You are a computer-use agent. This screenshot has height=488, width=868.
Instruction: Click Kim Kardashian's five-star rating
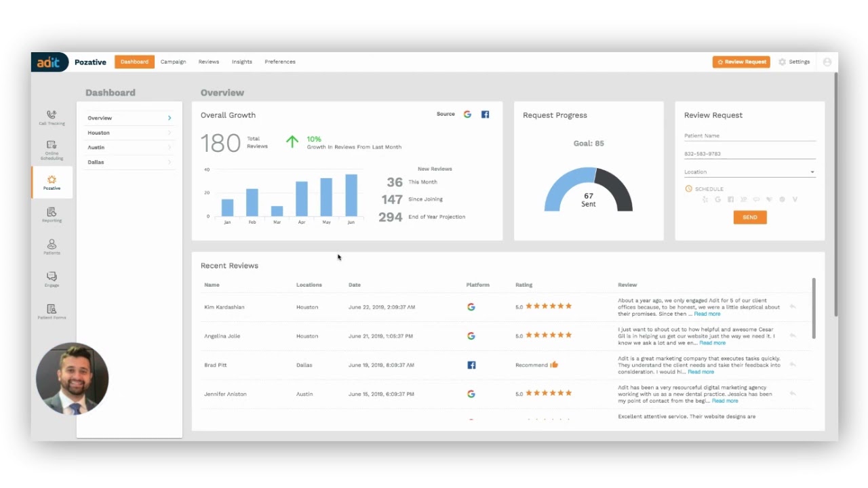point(549,306)
